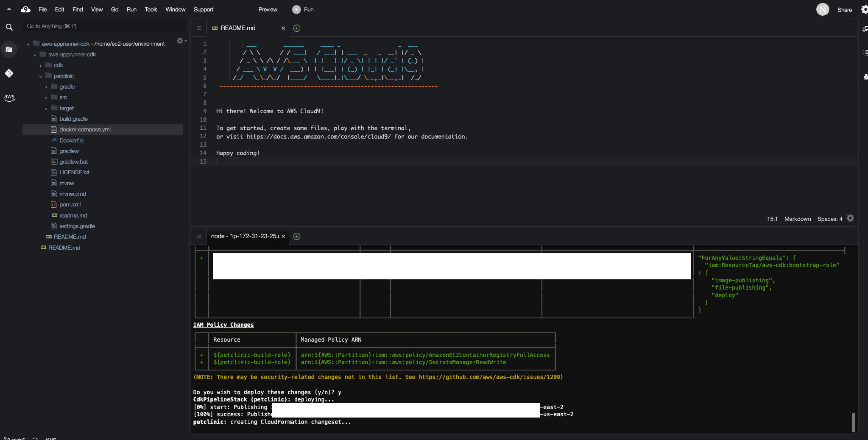
Task: Add new tab next to README.md
Action: [297, 28]
